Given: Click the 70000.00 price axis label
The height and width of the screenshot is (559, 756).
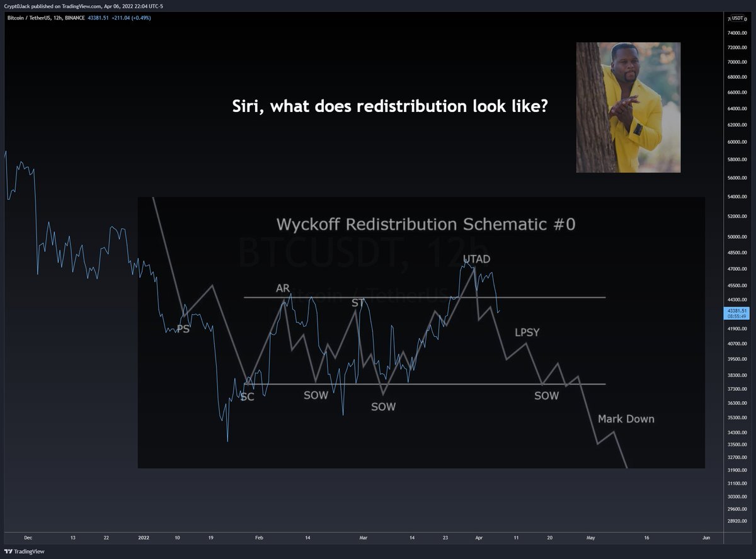Looking at the screenshot, I should pyautogui.click(x=737, y=62).
